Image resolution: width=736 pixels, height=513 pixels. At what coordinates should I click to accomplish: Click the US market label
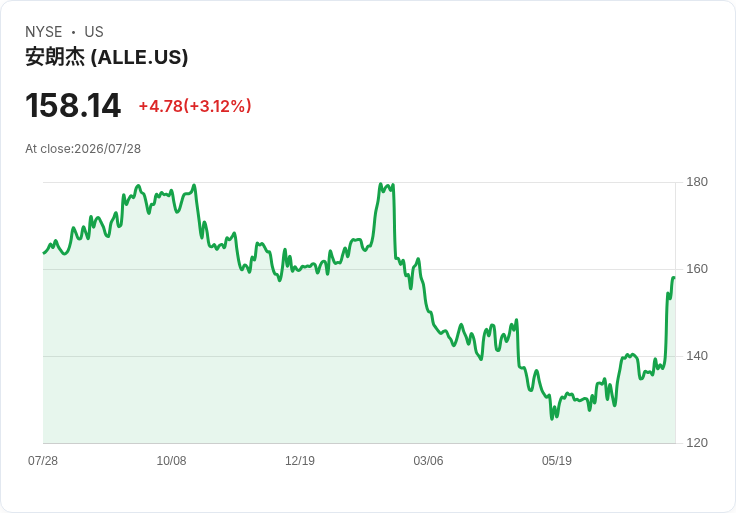click(94, 32)
